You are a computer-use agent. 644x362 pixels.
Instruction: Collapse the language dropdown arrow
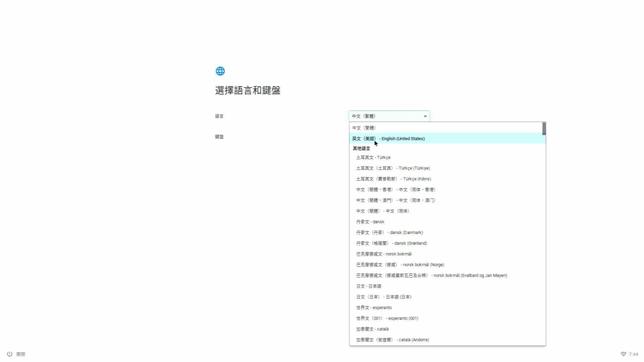(425, 116)
